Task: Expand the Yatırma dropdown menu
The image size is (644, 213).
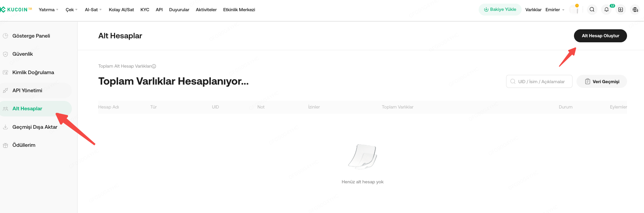Action: coord(48,10)
